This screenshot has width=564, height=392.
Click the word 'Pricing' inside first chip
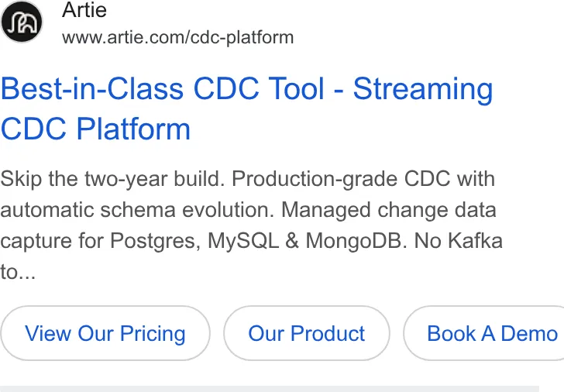153,334
